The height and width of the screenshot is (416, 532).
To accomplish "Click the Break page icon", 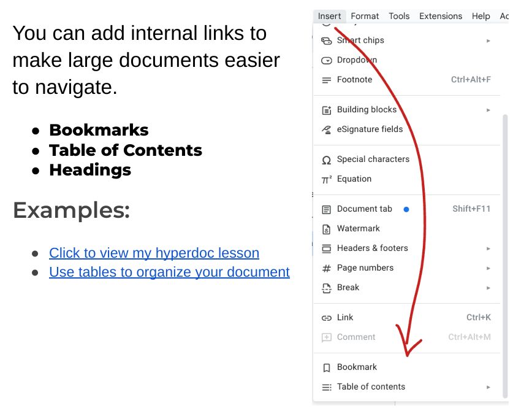I will pyautogui.click(x=327, y=288).
